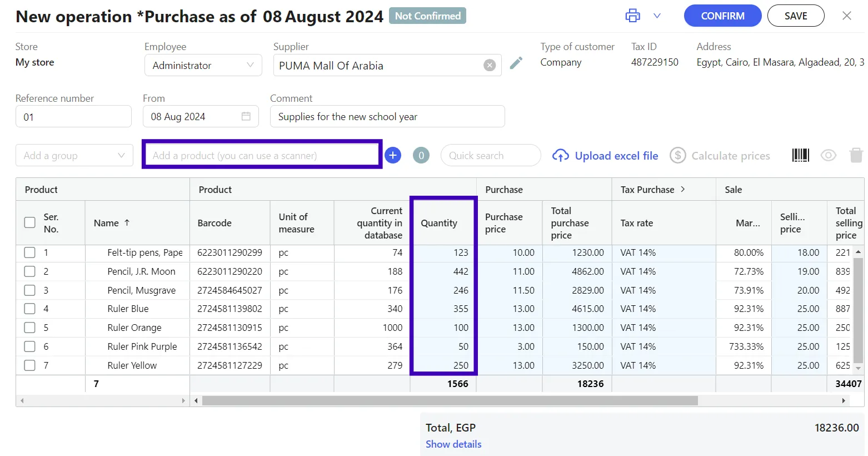
Task: Check the box for Pencil, J.R. Moon row
Action: (30, 271)
